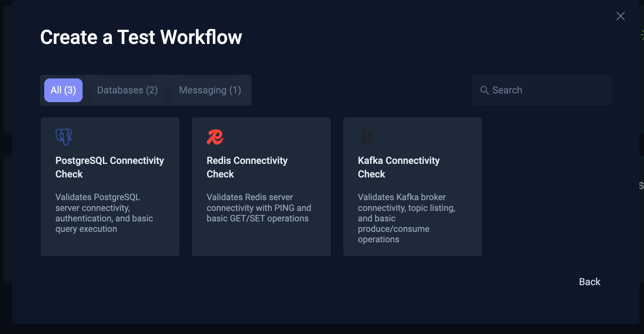The height and width of the screenshot is (334, 644).
Task: Click the Redis Connectivity Check title text
Action: point(247,167)
